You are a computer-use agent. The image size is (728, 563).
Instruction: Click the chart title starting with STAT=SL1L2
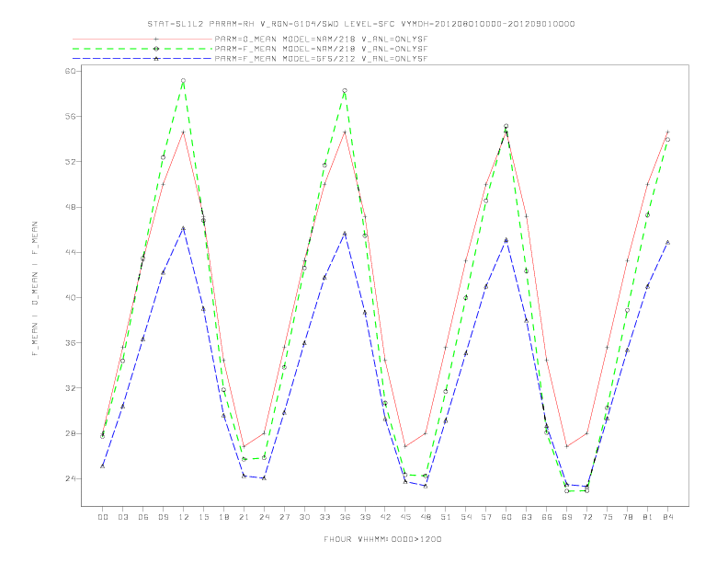click(x=360, y=24)
